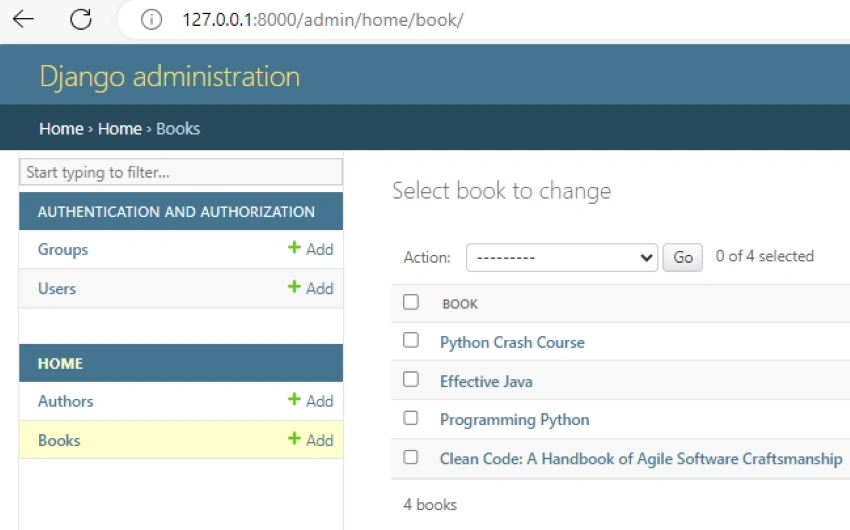Check the box for Programming Python
Viewport: 850px width, 530px height.
pos(411,418)
